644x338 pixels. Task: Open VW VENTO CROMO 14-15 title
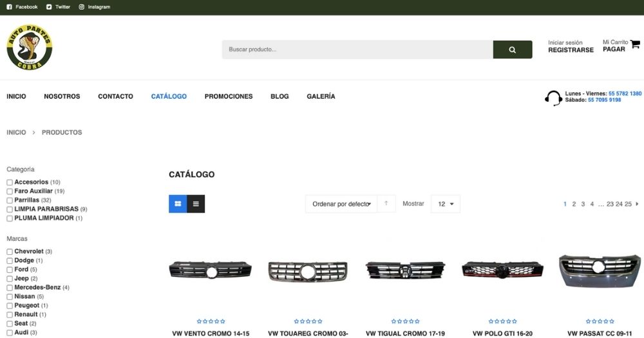pos(211,333)
